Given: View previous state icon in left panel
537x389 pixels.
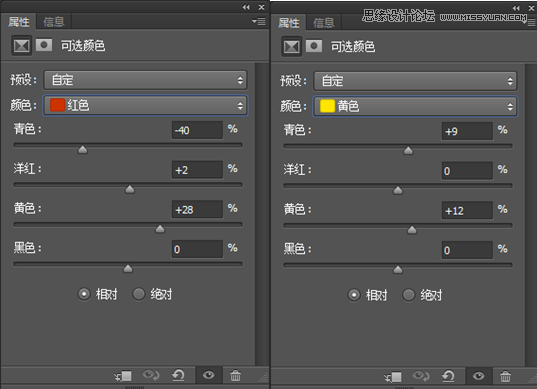Looking at the screenshot, I should (x=151, y=375).
